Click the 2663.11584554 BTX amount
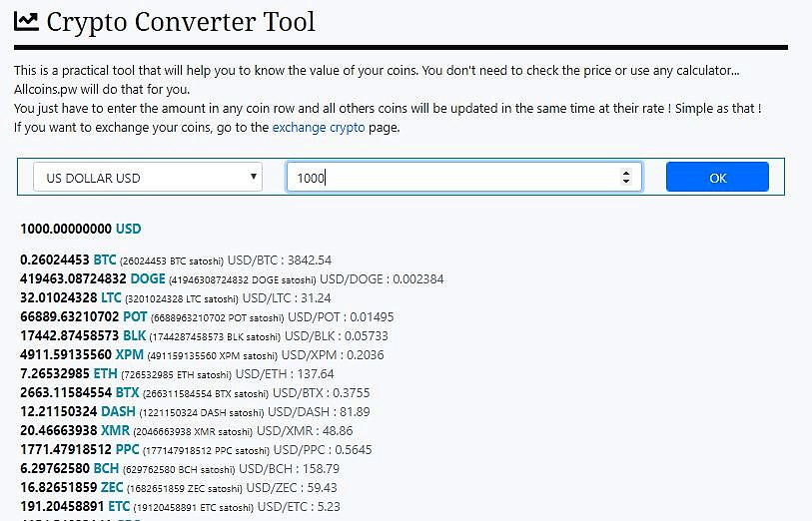The width and height of the screenshot is (812, 521). [x=66, y=392]
